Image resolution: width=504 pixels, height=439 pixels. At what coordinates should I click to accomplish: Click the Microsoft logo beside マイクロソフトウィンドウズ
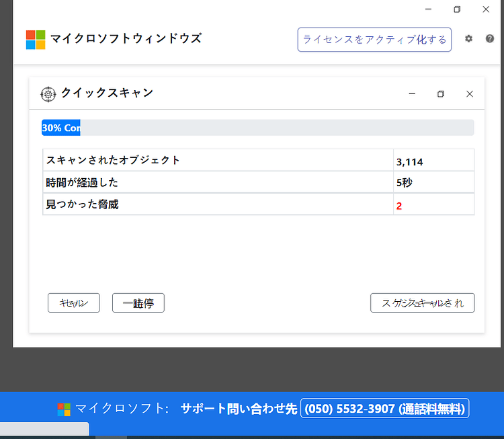click(36, 40)
